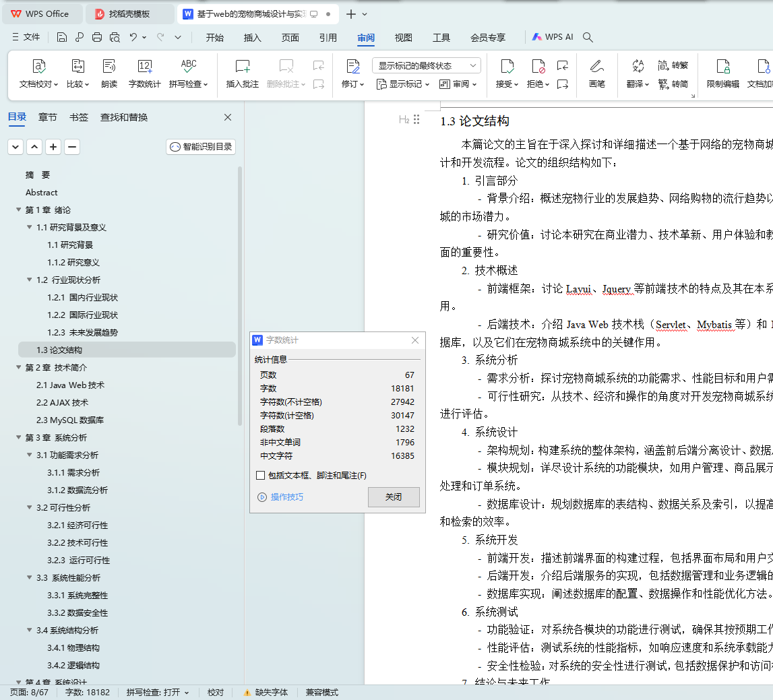Click the Print icon in quick toolbar
This screenshot has height=700, width=773.
97,37
